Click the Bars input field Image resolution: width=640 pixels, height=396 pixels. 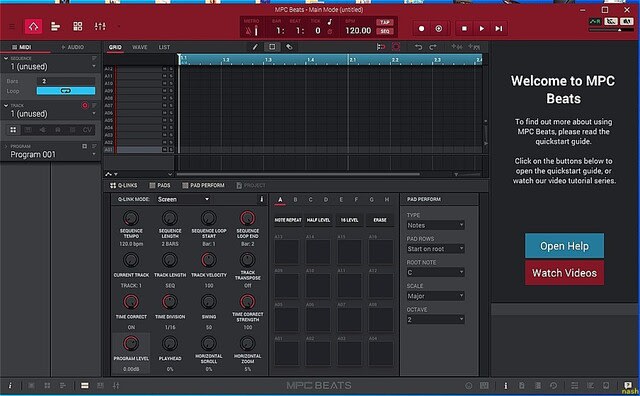pyautogui.click(x=66, y=81)
